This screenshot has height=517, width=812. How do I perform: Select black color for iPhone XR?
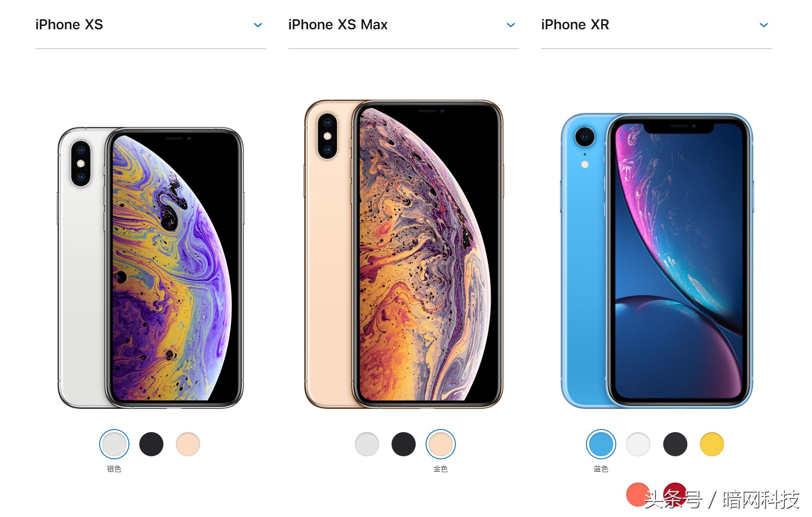tap(675, 444)
